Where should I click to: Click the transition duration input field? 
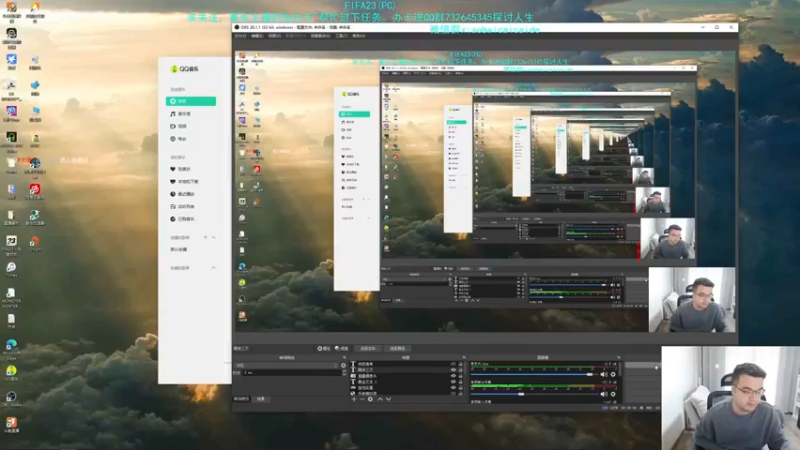pyautogui.click(x=291, y=373)
